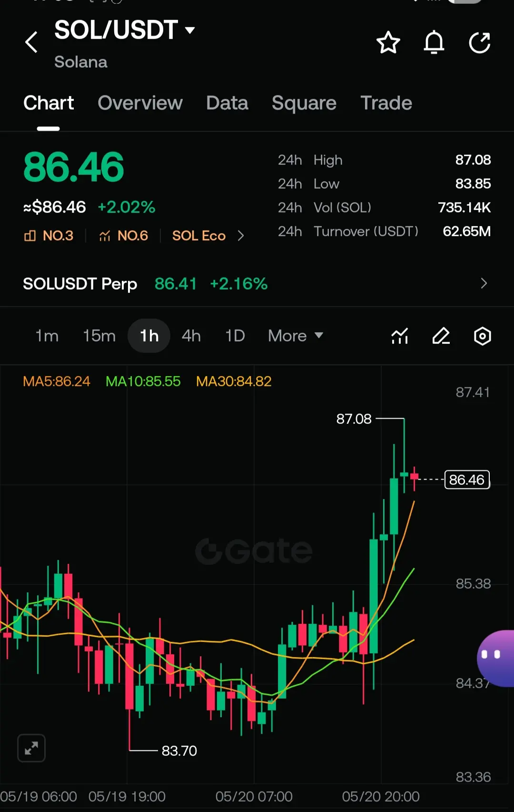Tap the large 86.46 price

point(74,167)
